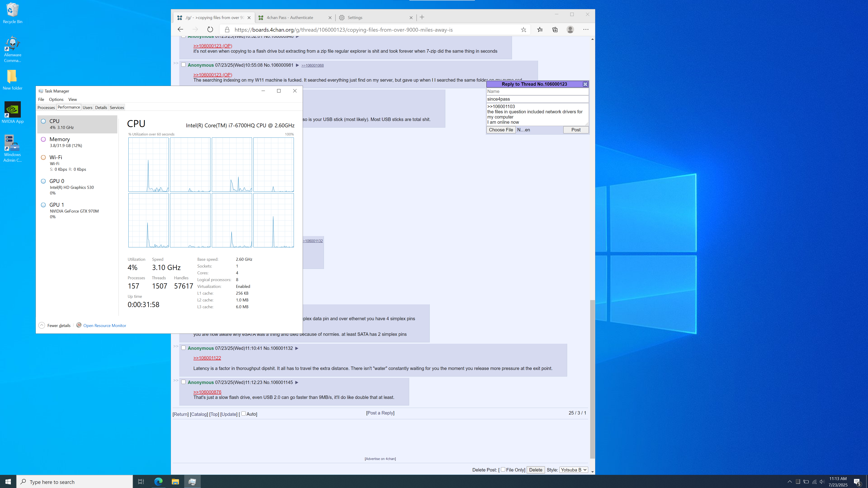Viewport: 868px width, 488px height.
Task: Select GPU 0 Intel HD Graphics 530
Action: tap(77, 187)
